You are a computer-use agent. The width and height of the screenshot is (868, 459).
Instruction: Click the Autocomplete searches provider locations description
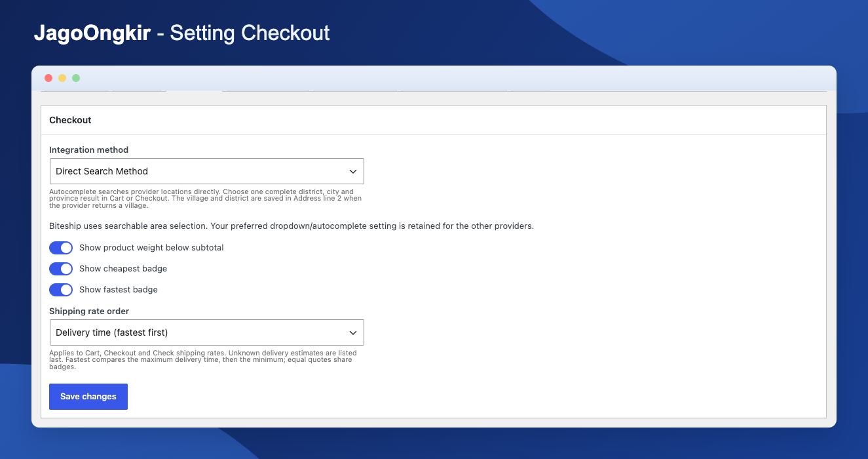coord(206,199)
